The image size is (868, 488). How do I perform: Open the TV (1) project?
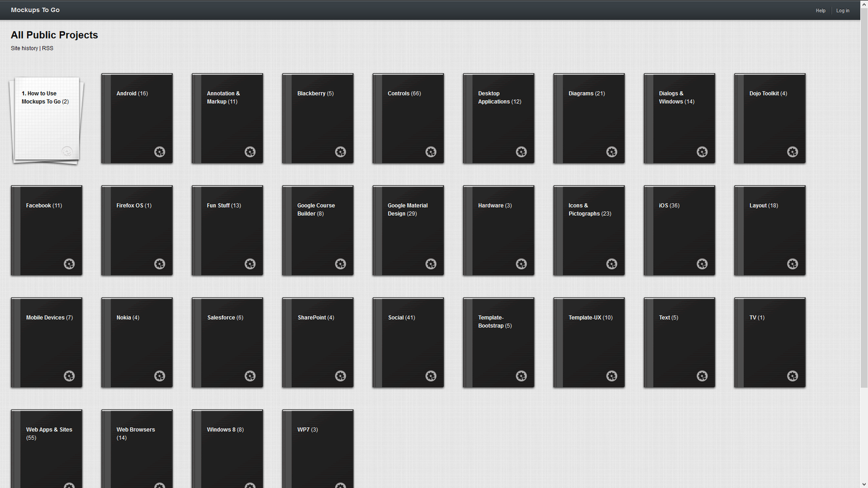pos(770,343)
